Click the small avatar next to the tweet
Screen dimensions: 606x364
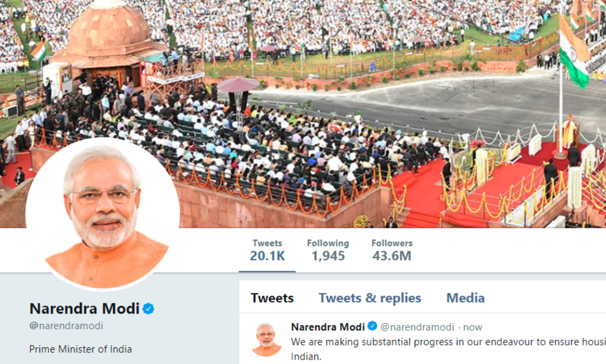266,339
